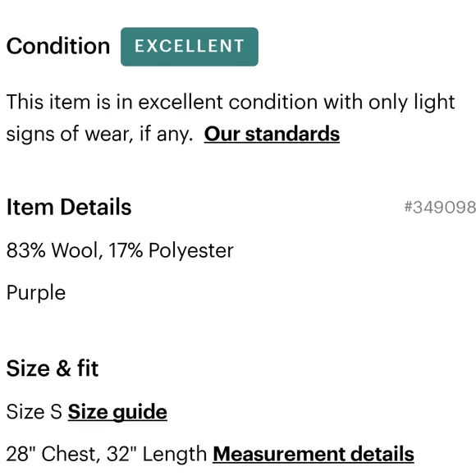Open the Size guide link
This screenshot has width=476, height=476.
(x=117, y=412)
